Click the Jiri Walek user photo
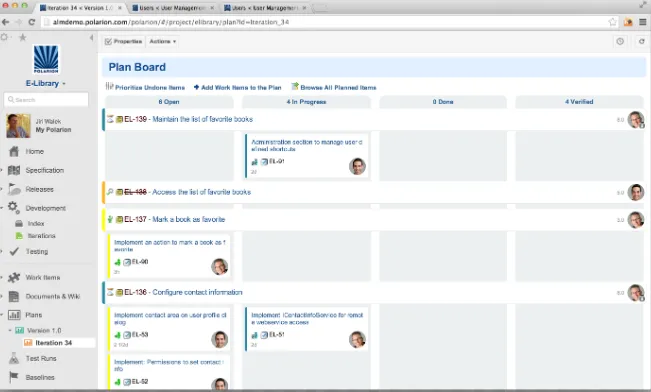Viewport: 651px width, 392px height. tap(18, 126)
